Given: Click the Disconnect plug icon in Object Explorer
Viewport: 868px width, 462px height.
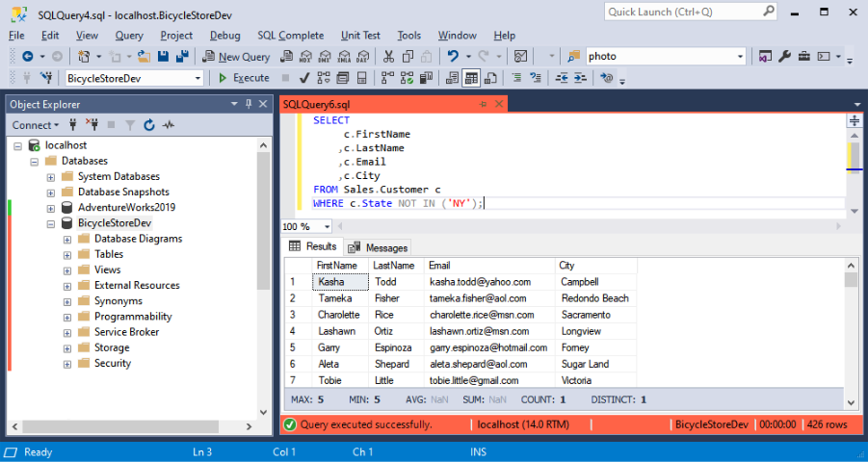Looking at the screenshot, I should (92, 125).
